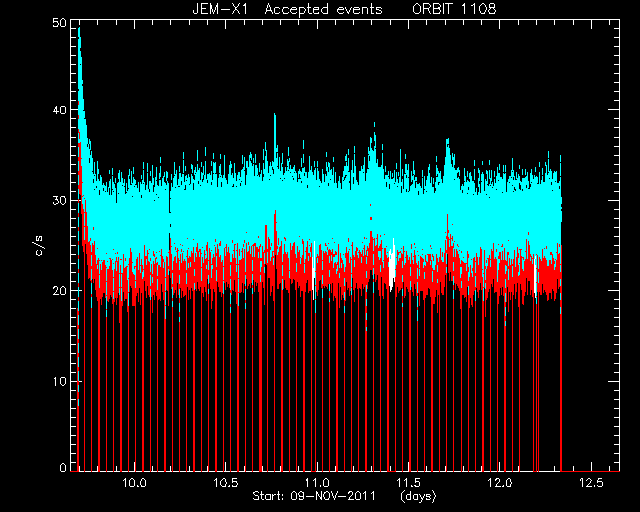The width and height of the screenshot is (640, 512).
Task: Click the x-axis tick label 12.0
Action: click(500, 483)
